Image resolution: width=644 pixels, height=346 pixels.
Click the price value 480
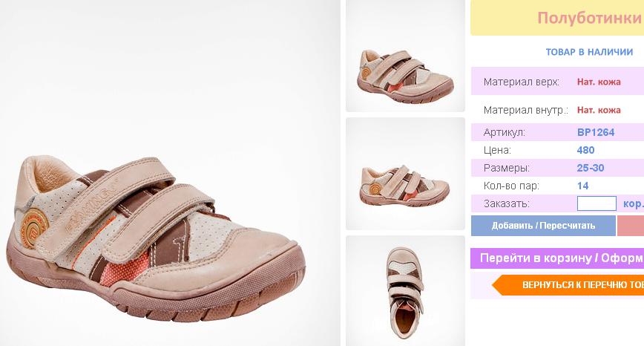[585, 150]
